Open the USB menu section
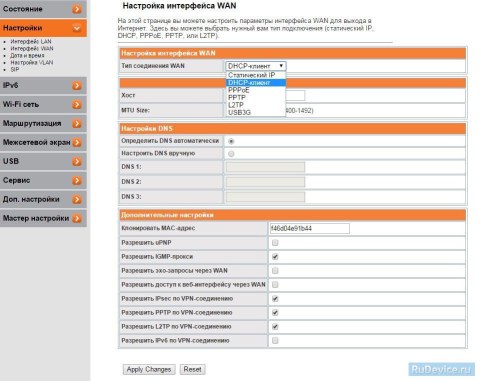Viewport: 480px width, 381px height. coord(43,162)
